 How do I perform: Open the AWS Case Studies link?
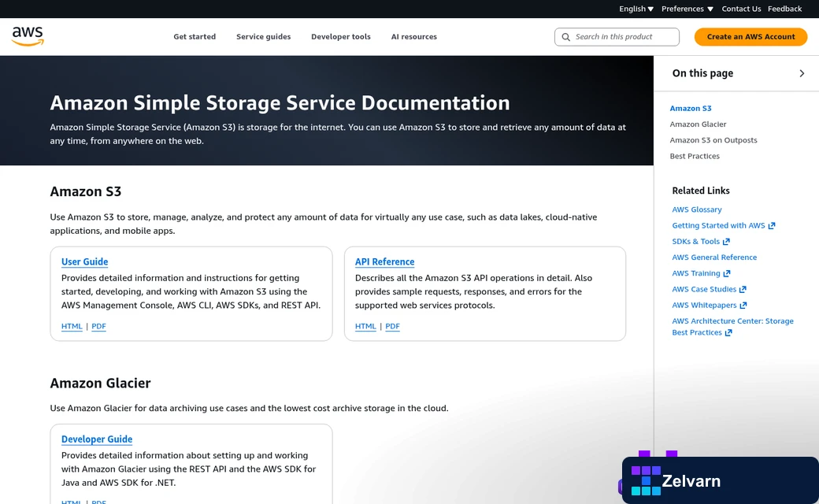pyautogui.click(x=704, y=289)
